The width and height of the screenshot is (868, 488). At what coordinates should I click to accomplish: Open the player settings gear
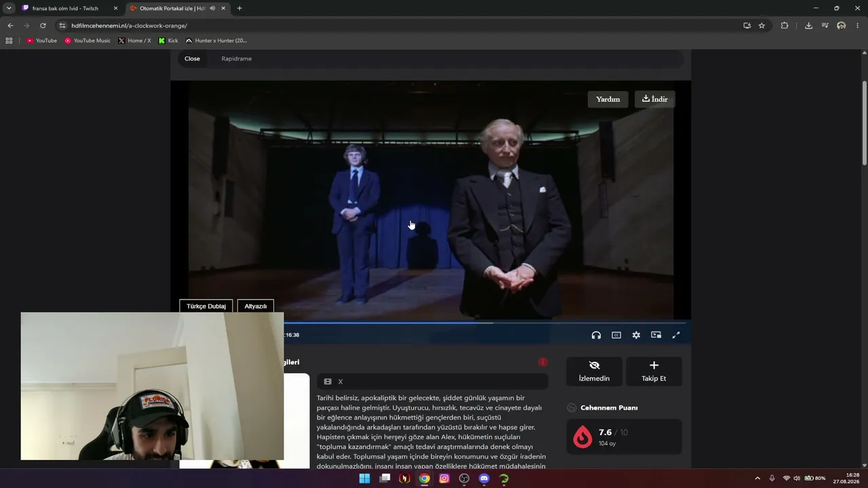636,335
